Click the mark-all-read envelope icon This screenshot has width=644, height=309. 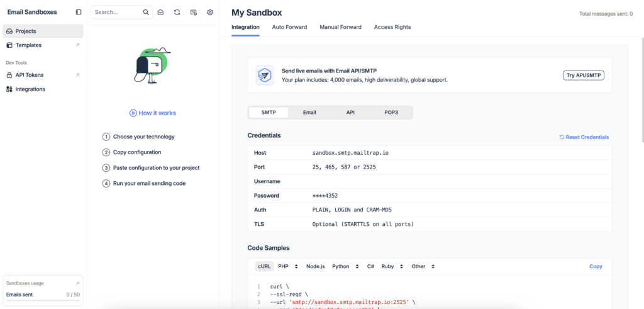click(160, 13)
